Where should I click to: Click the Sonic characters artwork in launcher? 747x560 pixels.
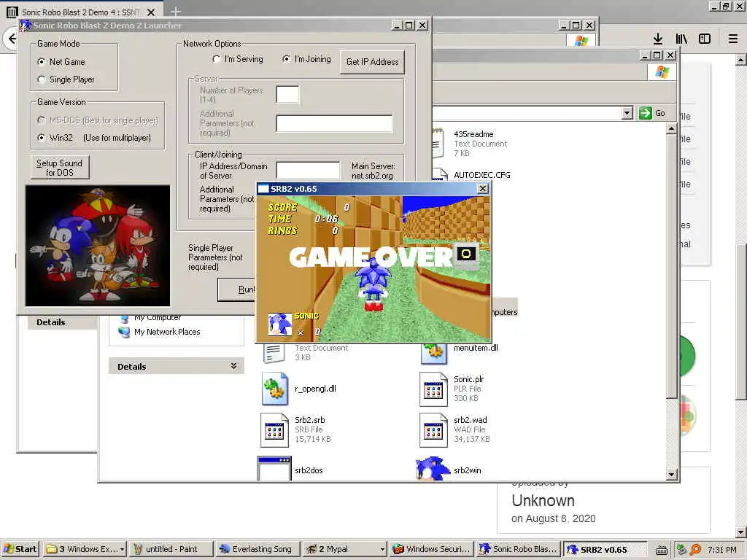(98, 245)
